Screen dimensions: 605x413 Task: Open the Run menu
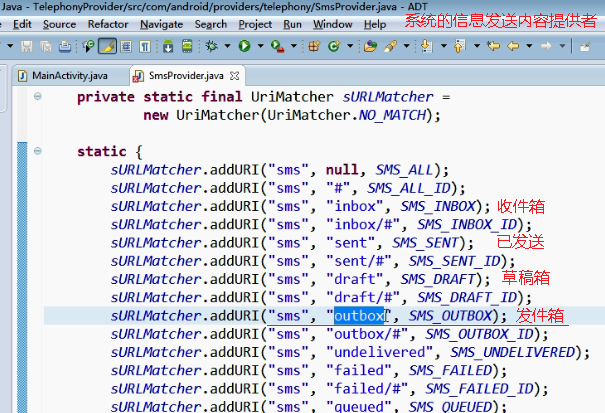(292, 24)
